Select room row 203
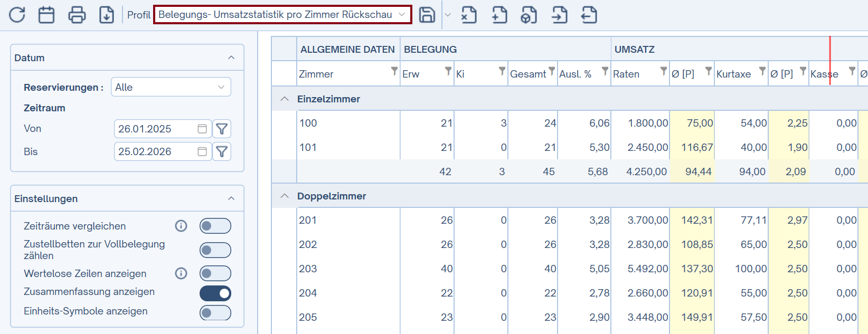Screen dimensions: 868x334 click(570, 269)
